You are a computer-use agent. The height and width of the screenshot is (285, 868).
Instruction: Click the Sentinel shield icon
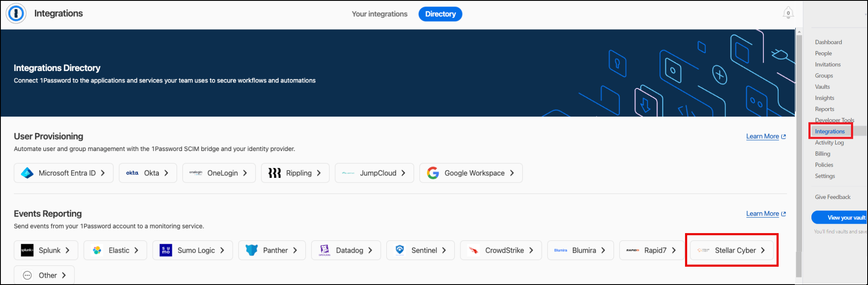tap(400, 250)
